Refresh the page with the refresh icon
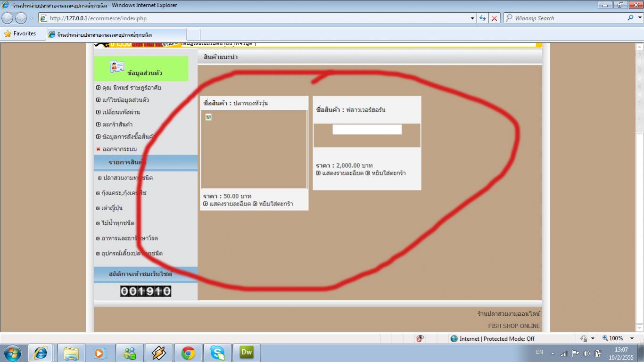This screenshot has height=362, width=644. point(482,18)
